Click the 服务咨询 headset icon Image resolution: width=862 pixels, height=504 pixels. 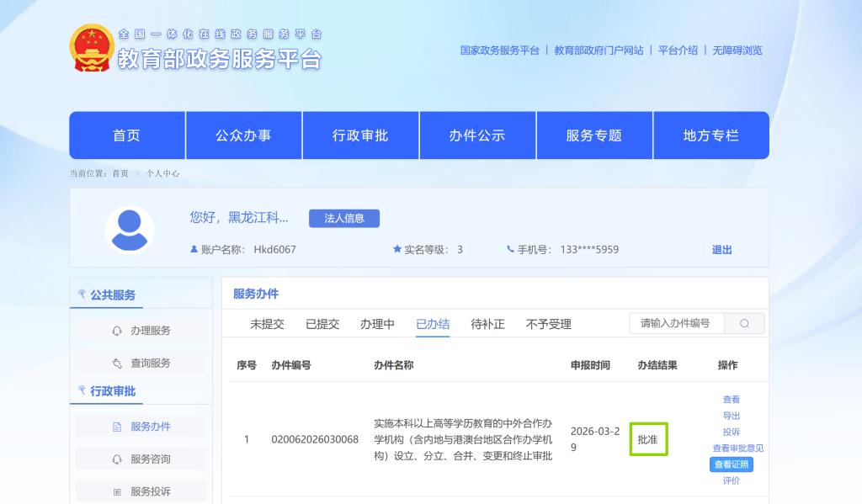(116, 459)
